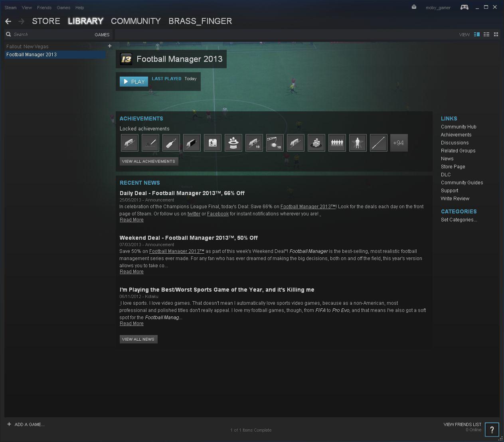Image resolution: width=504 pixels, height=442 pixels.
Task: Read More under the Daily Deal article
Action: point(132,220)
